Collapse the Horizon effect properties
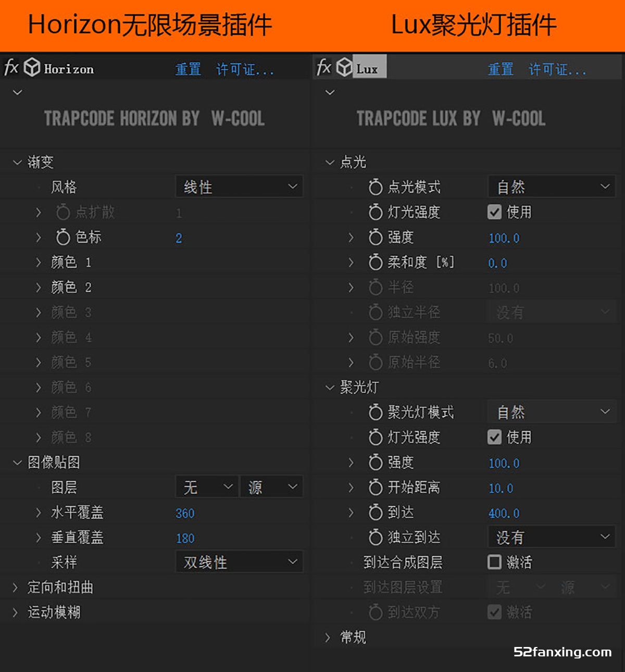The height and width of the screenshot is (672, 625). coord(18,92)
